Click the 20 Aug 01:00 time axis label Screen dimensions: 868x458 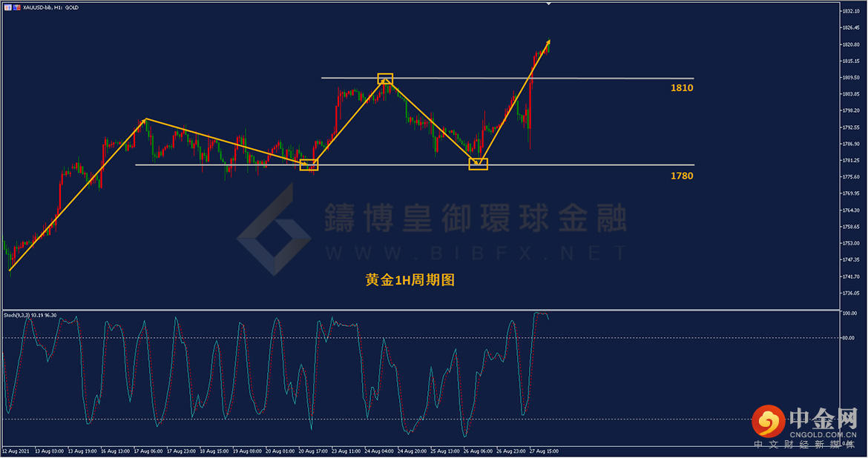point(280,451)
